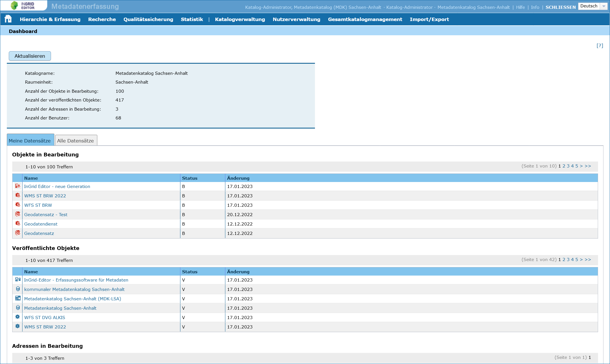Click red dataset icon beside Geodatensatz row
Image resolution: width=610 pixels, height=364 pixels.
17,233
